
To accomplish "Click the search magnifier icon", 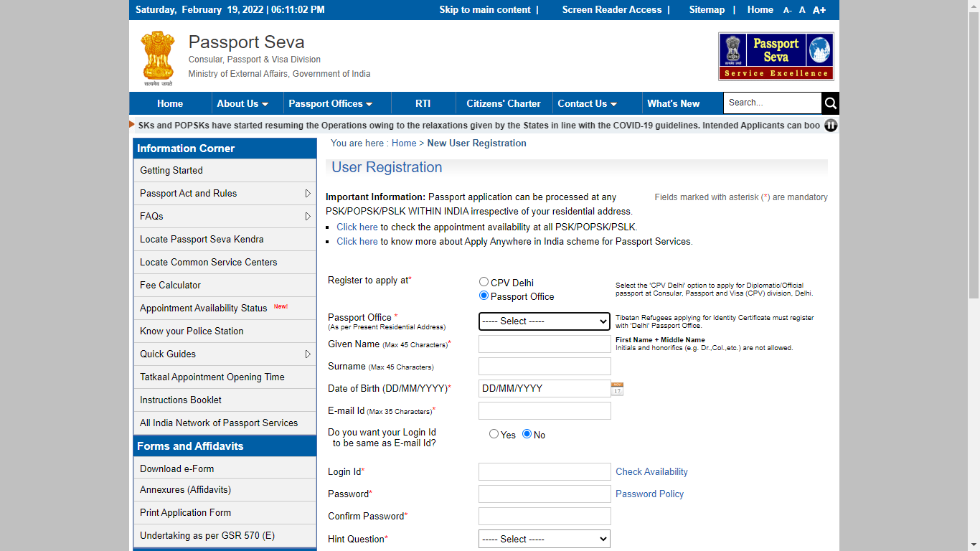I will 830,103.
